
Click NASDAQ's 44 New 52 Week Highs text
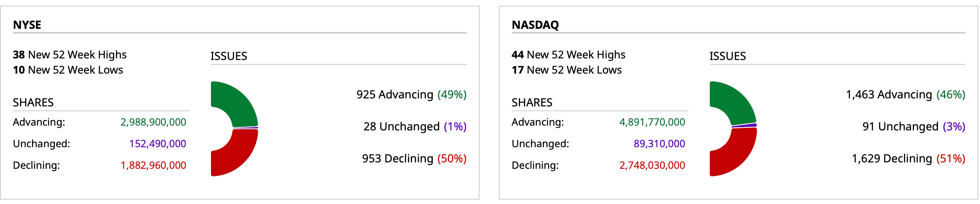568,54
